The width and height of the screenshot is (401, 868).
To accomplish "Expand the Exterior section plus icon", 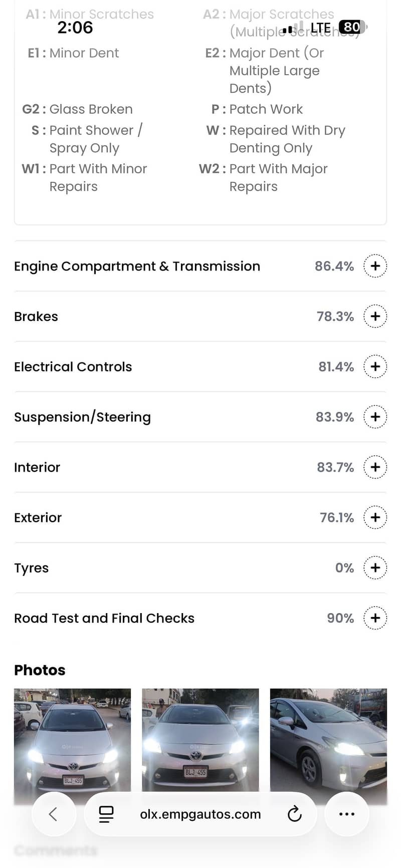I will tap(375, 517).
